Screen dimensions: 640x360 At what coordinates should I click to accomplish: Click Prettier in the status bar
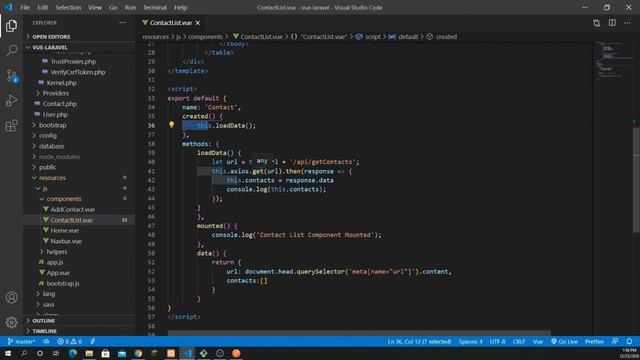pyautogui.click(x=594, y=341)
